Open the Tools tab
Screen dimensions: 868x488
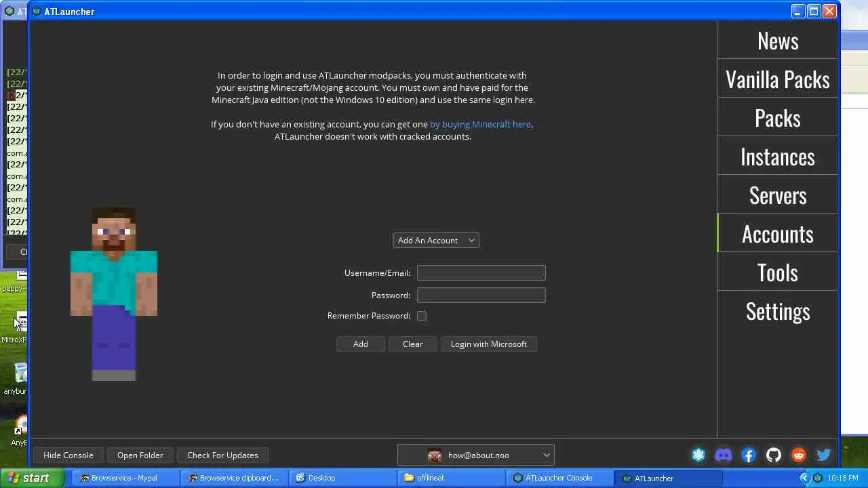click(778, 272)
